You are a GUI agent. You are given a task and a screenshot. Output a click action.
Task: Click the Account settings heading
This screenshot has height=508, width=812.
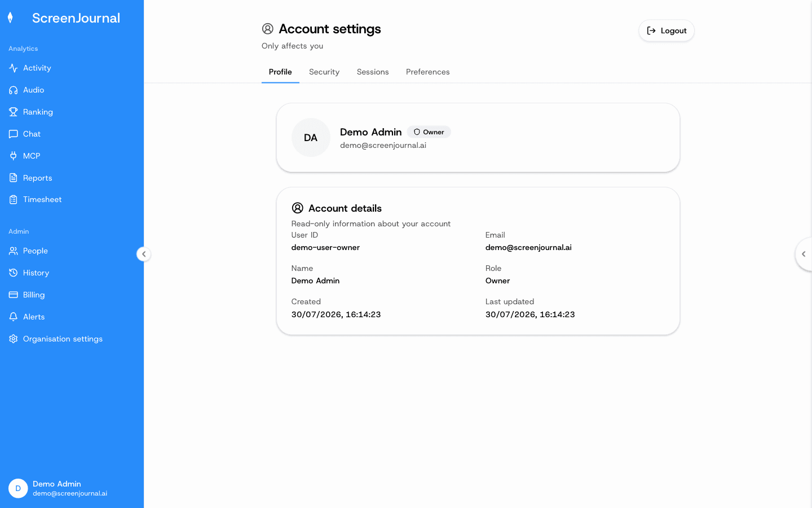click(x=330, y=29)
